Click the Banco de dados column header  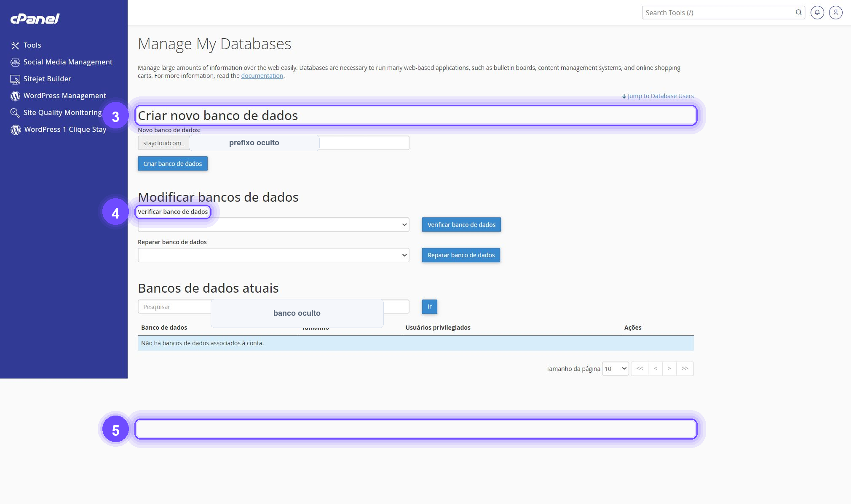click(x=164, y=328)
